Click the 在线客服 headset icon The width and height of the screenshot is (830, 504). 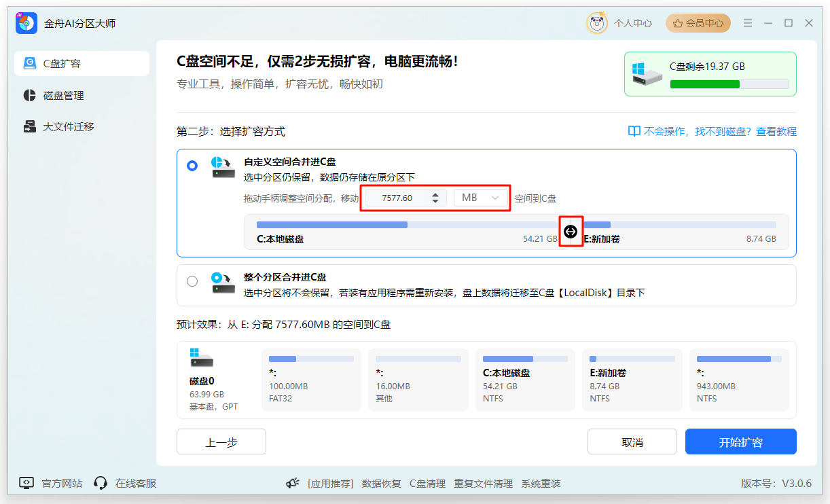click(x=101, y=483)
